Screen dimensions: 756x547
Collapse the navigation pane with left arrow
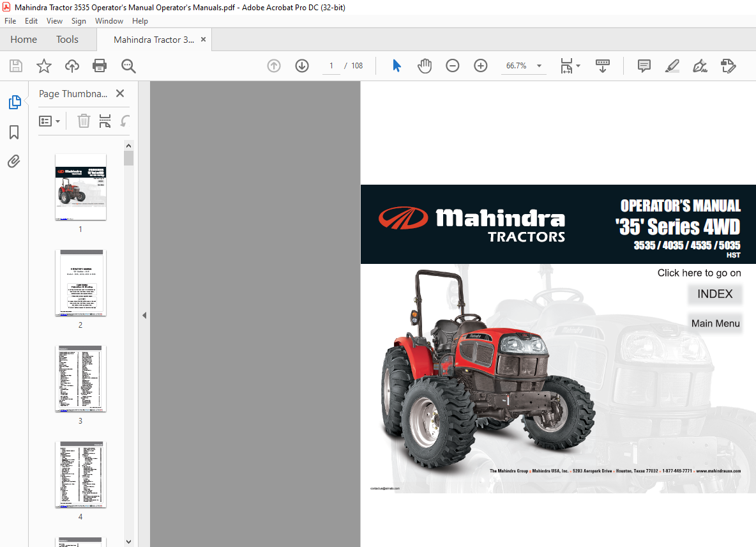pyautogui.click(x=144, y=316)
